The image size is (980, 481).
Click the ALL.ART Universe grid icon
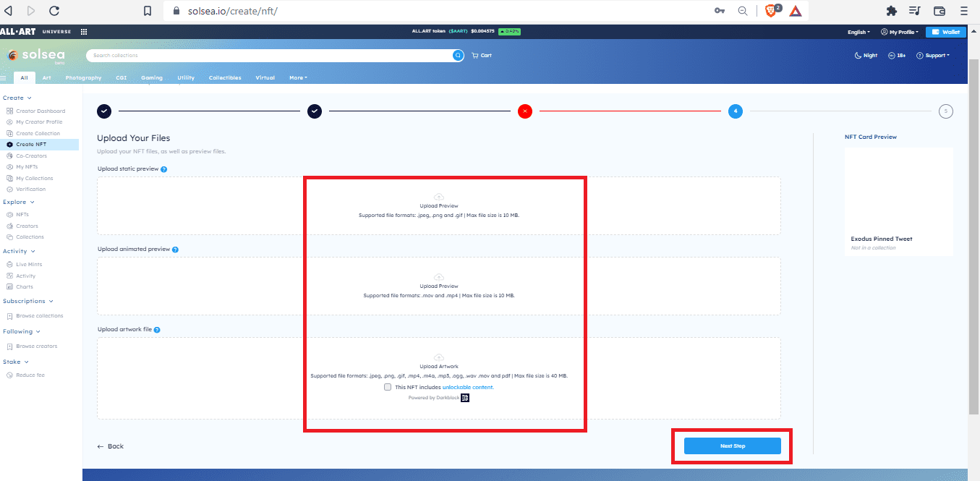point(84,32)
